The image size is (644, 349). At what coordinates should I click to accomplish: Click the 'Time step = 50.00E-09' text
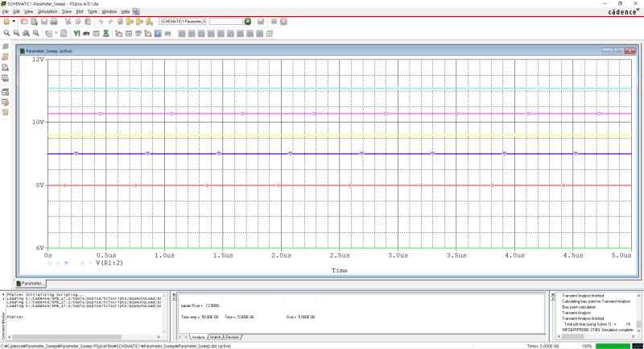coord(200,317)
